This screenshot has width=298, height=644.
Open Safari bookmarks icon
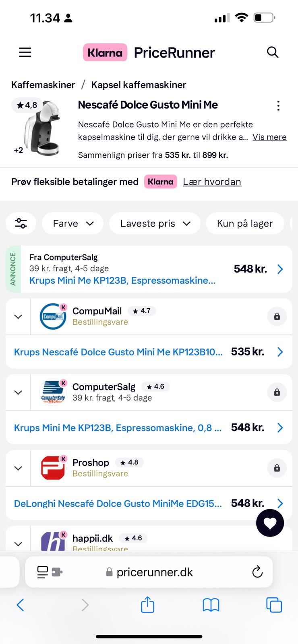(211, 605)
